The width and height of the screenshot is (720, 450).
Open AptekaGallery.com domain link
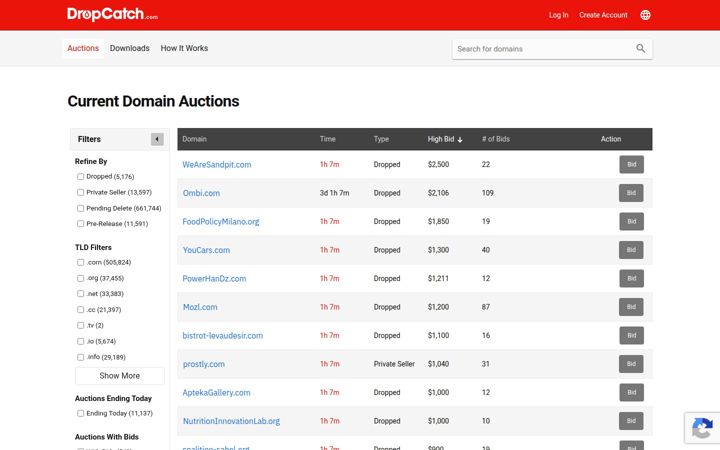click(x=216, y=393)
